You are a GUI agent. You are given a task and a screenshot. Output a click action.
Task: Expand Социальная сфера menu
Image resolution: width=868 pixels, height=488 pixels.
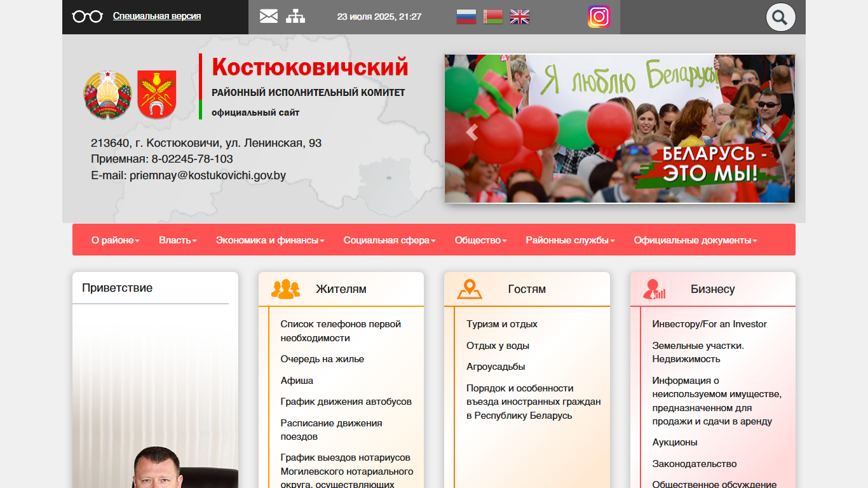click(390, 240)
